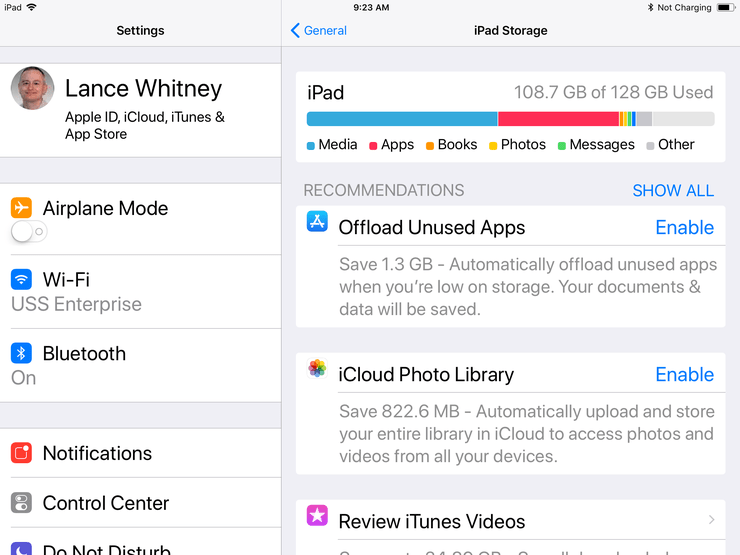This screenshot has width=740, height=555.
Task: Open Apple ID, iCloud, iTunes & App Store account
Action: click(x=141, y=110)
